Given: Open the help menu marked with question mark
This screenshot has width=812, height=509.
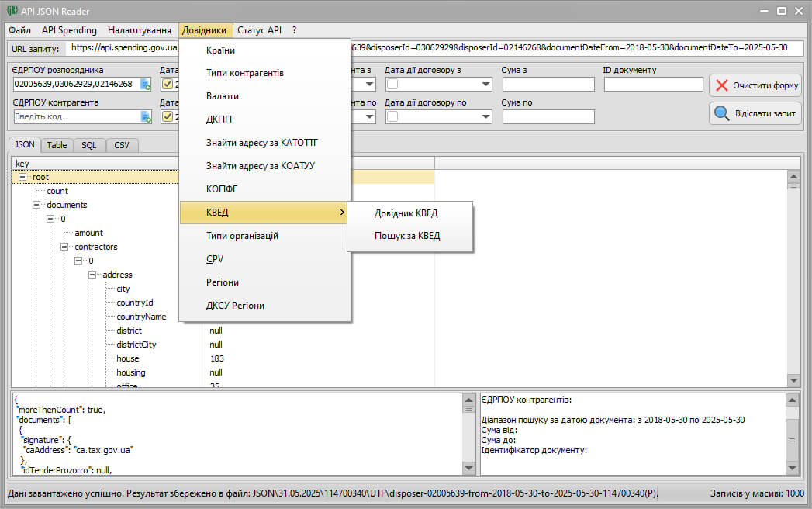Looking at the screenshot, I should coord(295,30).
